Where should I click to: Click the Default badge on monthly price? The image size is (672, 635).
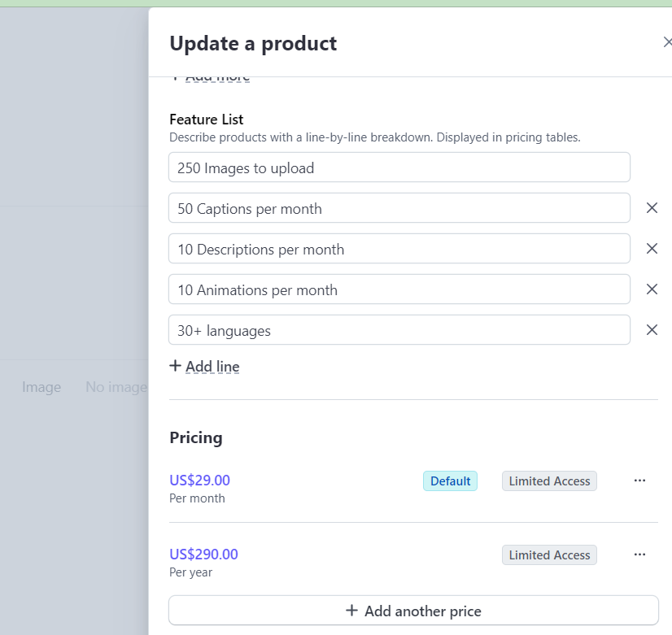(x=450, y=481)
